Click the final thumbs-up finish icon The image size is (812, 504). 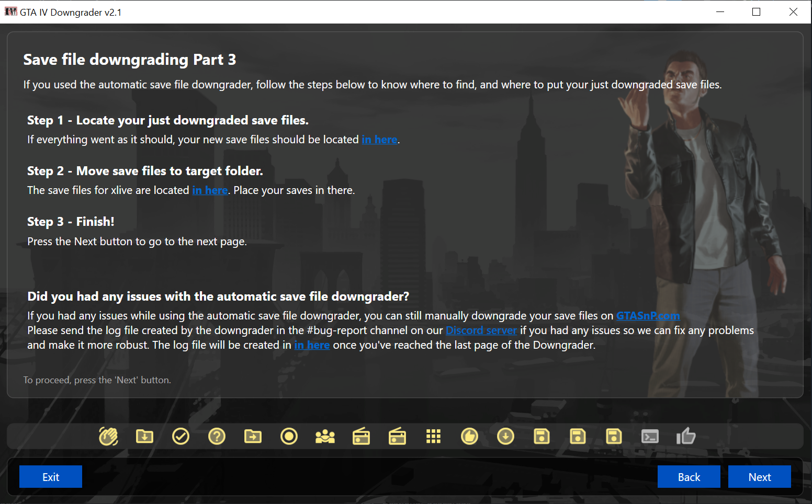(686, 436)
